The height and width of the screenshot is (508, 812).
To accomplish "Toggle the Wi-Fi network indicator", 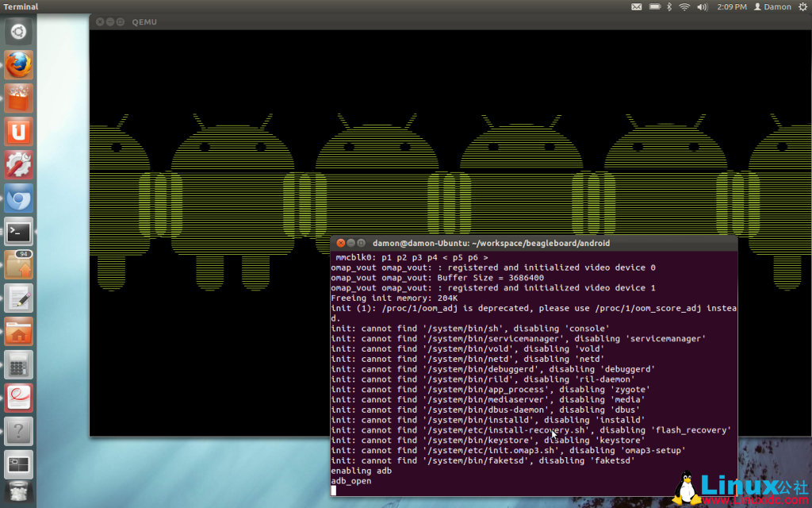I will pos(684,6).
